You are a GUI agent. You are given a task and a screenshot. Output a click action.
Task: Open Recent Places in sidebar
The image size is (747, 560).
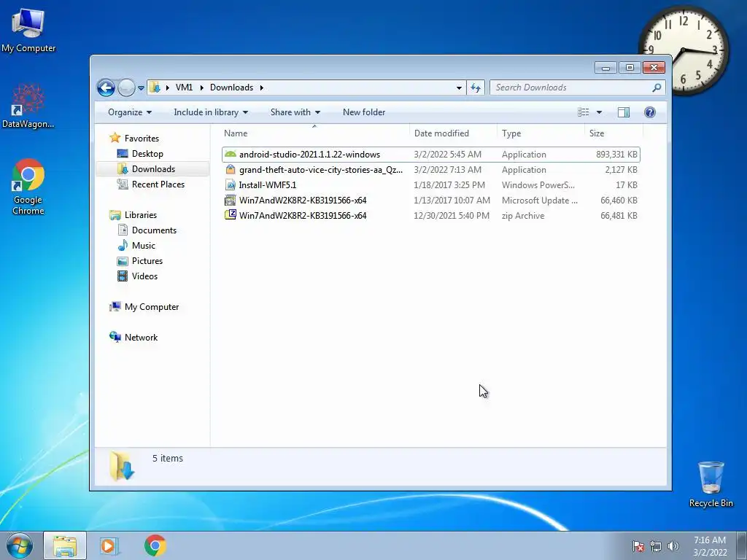pyautogui.click(x=158, y=184)
